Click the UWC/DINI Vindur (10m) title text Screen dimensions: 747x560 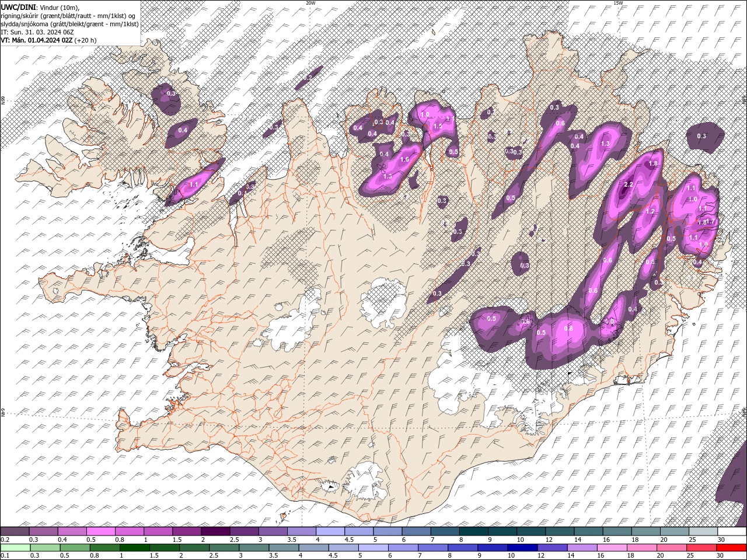(40, 7)
